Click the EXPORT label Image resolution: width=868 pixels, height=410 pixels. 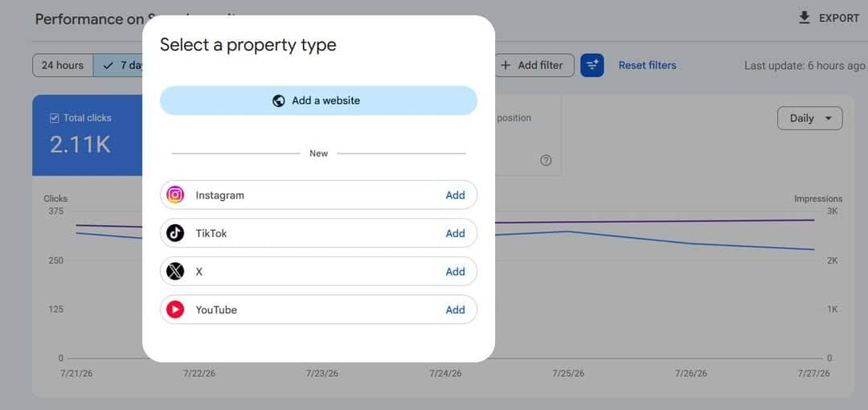[839, 18]
